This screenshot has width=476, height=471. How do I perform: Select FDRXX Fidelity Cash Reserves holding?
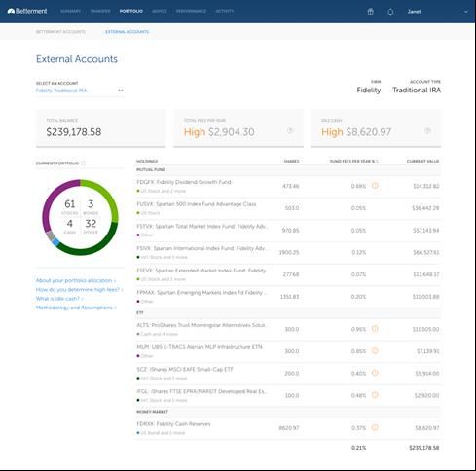coord(287,428)
